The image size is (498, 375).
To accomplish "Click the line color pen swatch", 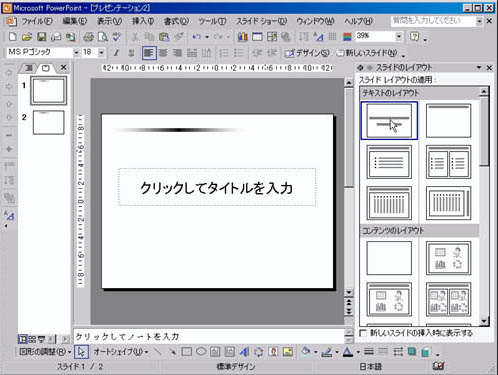I will (x=327, y=352).
